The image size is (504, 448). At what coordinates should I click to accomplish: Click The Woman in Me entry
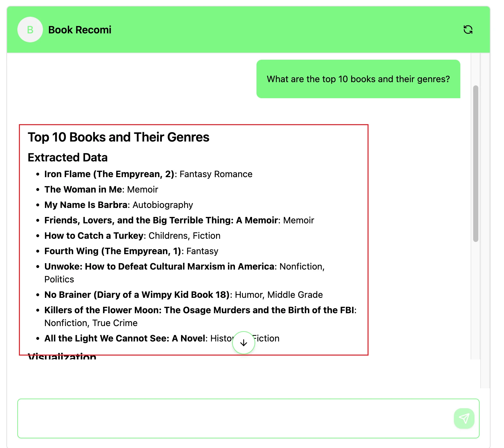coord(101,189)
